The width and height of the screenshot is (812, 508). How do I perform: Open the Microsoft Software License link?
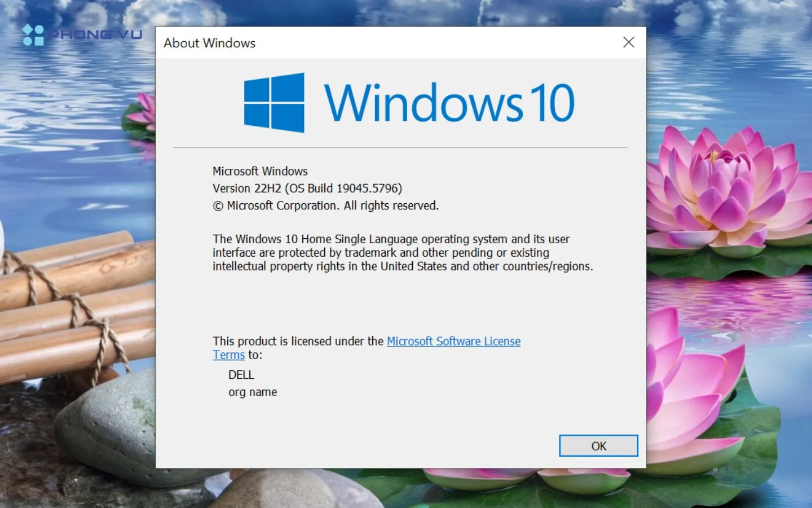coord(453,341)
